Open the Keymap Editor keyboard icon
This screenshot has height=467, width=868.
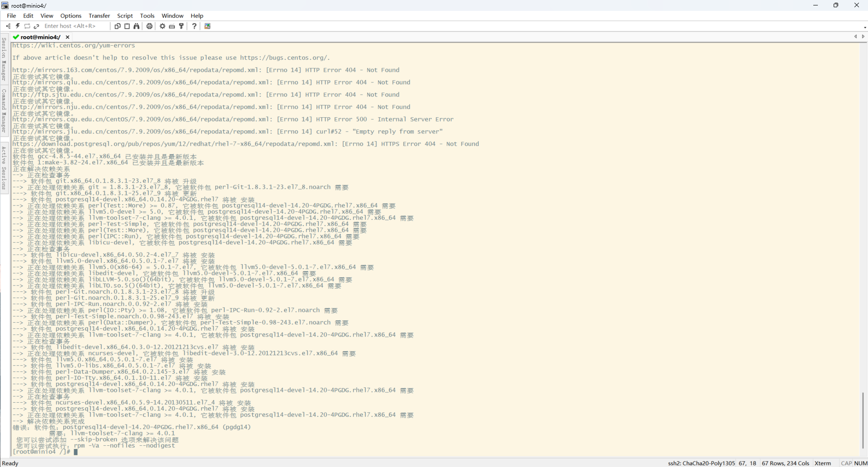coord(172,26)
